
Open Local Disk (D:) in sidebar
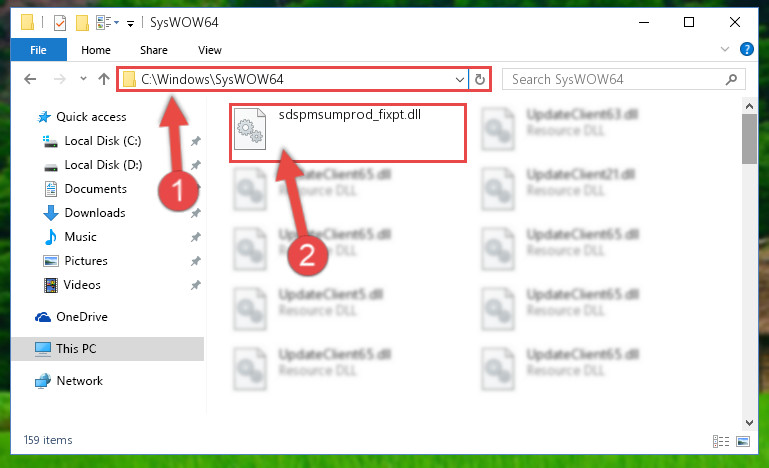(x=103, y=165)
